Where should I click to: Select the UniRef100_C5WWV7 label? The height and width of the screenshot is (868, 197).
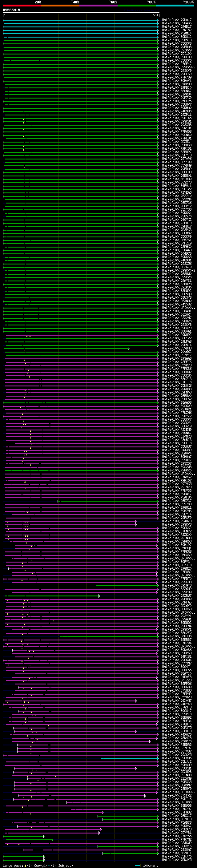(176, 104)
